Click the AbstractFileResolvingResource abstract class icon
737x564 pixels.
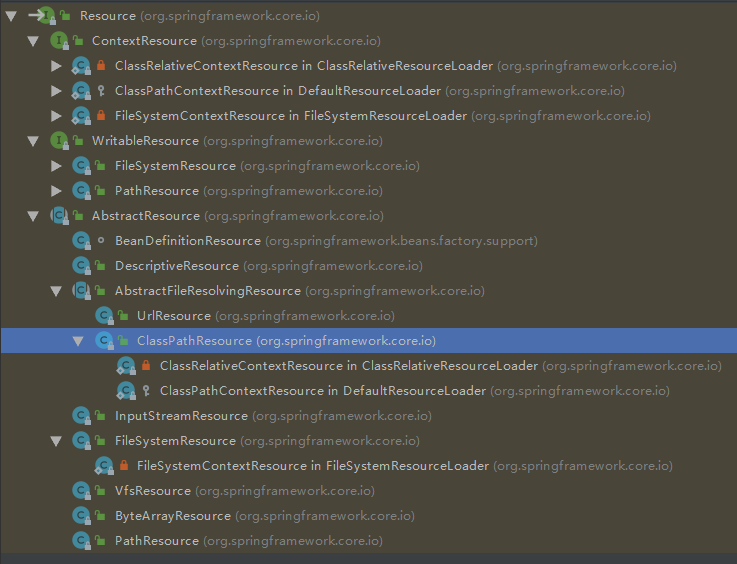pyautogui.click(x=82, y=290)
